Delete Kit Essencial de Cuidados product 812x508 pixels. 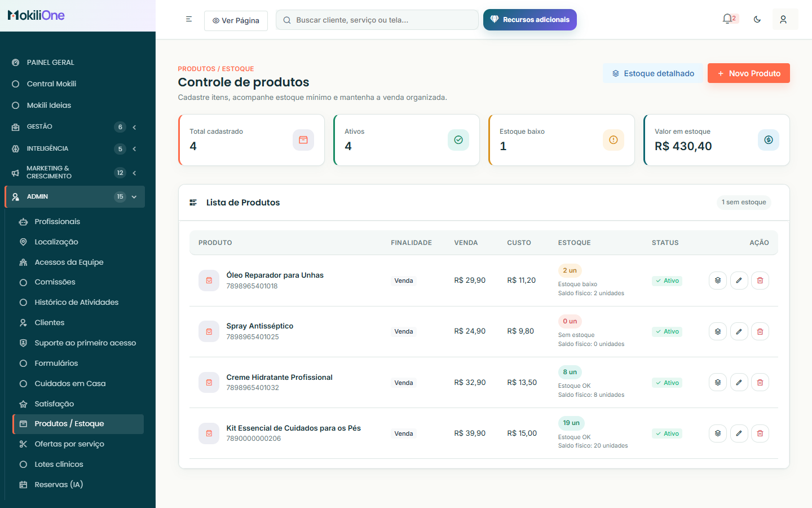[760, 433]
